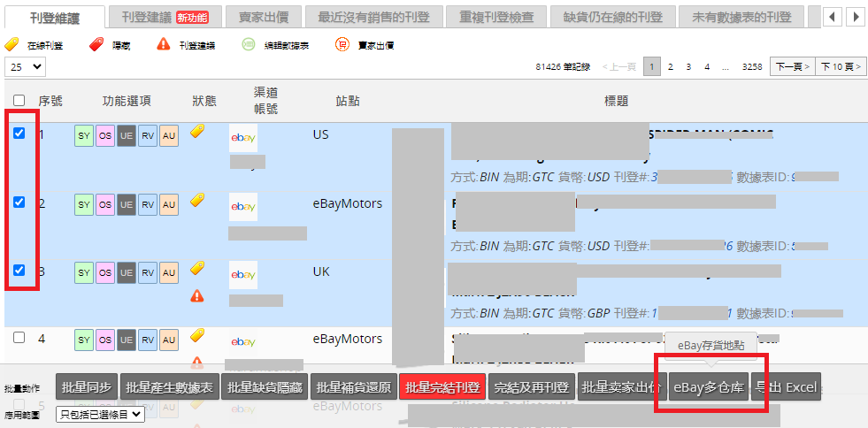Click the red warning triangle in row 3
The image size is (868, 428).
[197, 295]
